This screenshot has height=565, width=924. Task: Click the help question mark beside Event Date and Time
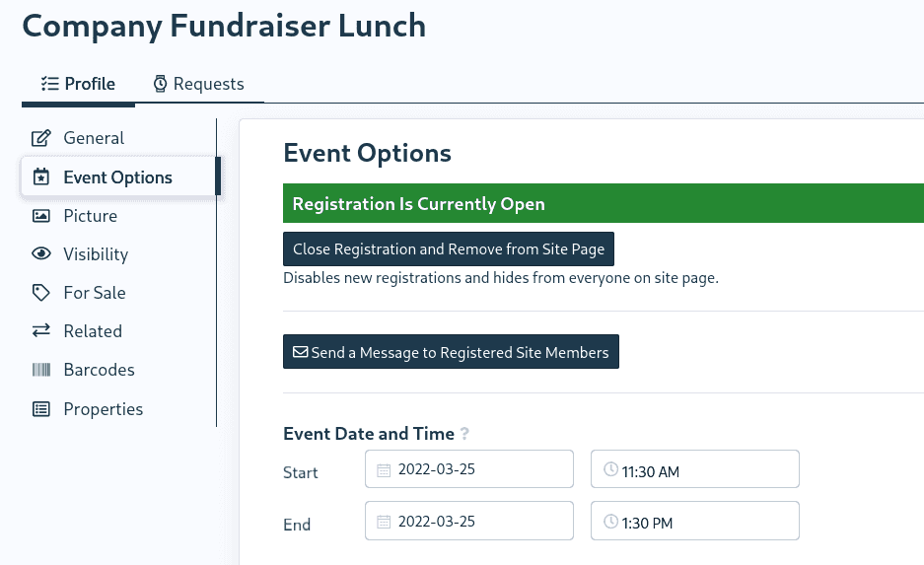[464, 434]
